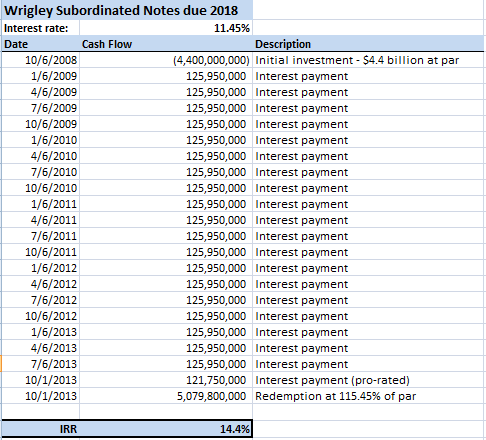Click the Cash Flow column header

pyautogui.click(x=166, y=44)
